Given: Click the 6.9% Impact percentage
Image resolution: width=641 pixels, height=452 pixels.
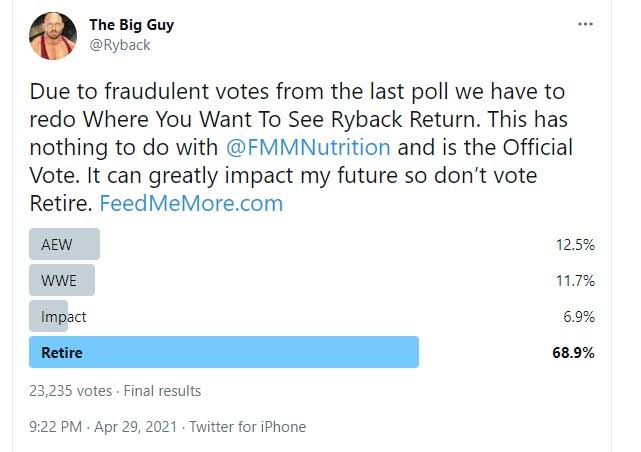Looking at the screenshot, I should tap(579, 317).
